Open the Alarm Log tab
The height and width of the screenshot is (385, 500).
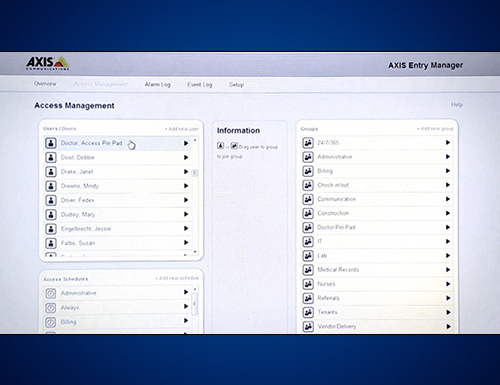157,85
